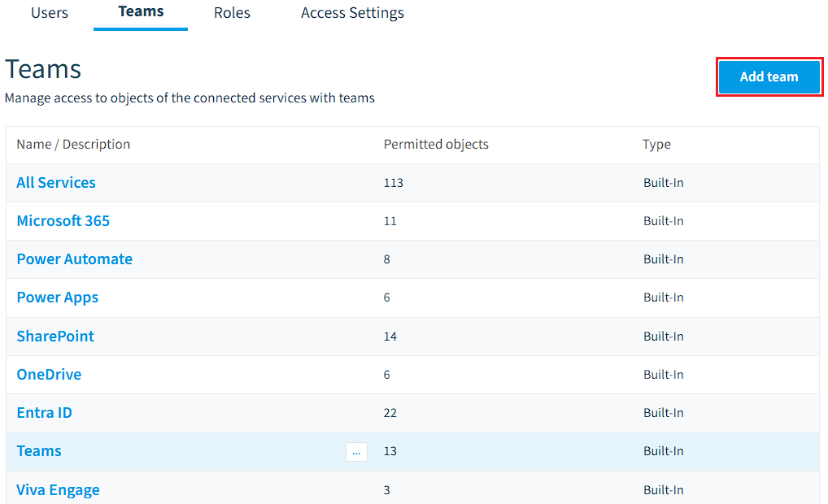The height and width of the screenshot is (504, 828).
Task: Click Built-In type for Power Apps
Action: click(663, 298)
